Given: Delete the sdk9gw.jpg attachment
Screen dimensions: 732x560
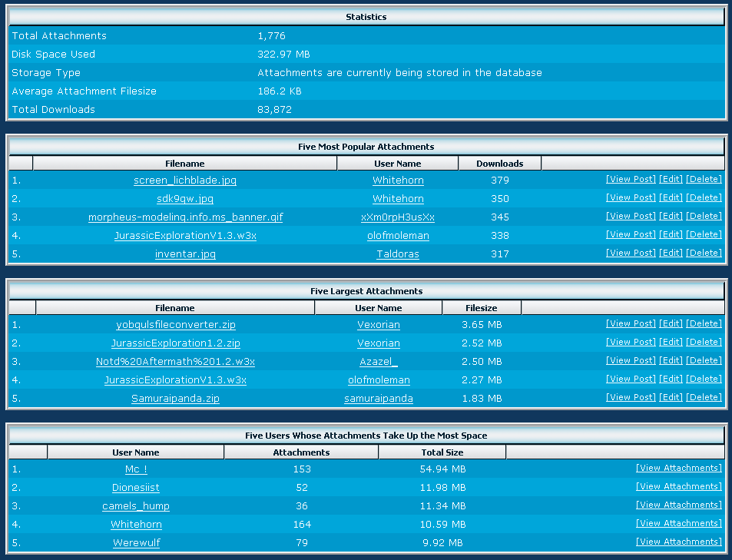Looking at the screenshot, I should pos(704,197).
